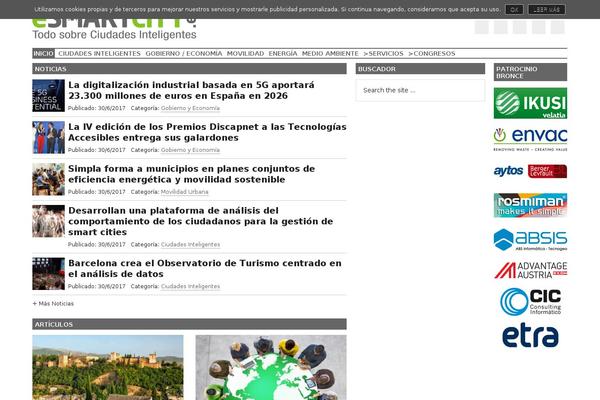Open the plataforma de análisis headline
Image resolution: width=600 pixels, height=400 pixels.
201,221
